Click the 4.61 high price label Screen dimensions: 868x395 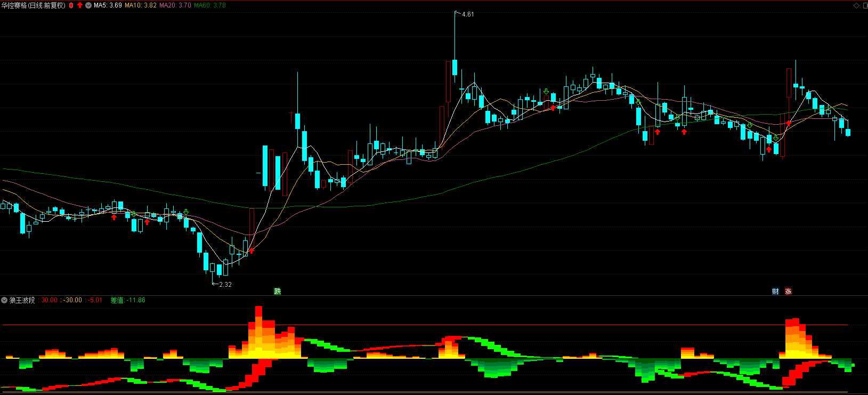click(468, 14)
